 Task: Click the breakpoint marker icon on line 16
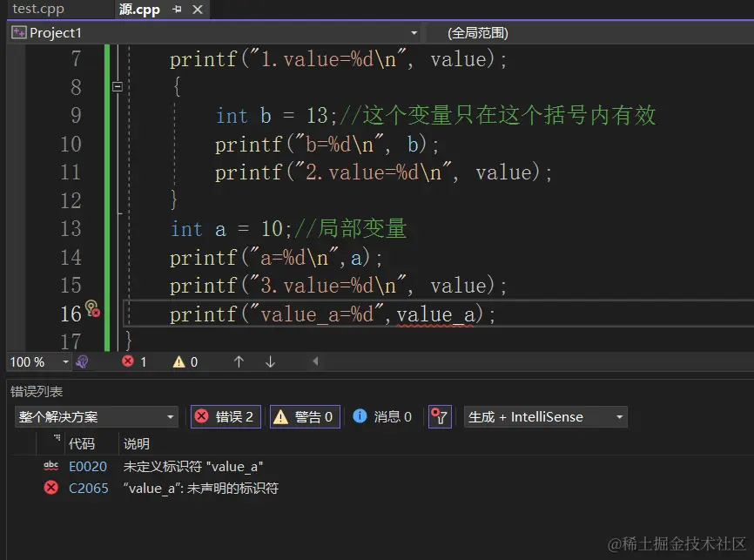[x=92, y=310]
